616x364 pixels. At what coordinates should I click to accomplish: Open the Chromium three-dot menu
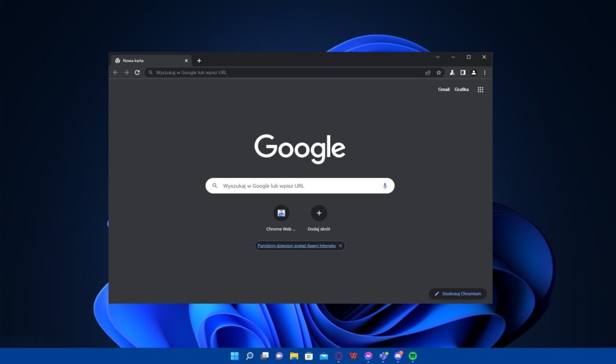point(485,72)
